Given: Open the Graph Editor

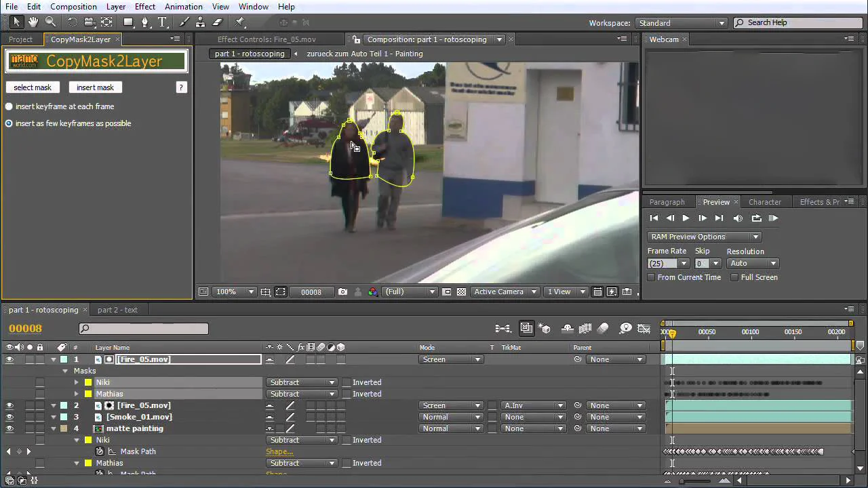Looking at the screenshot, I should (x=644, y=329).
